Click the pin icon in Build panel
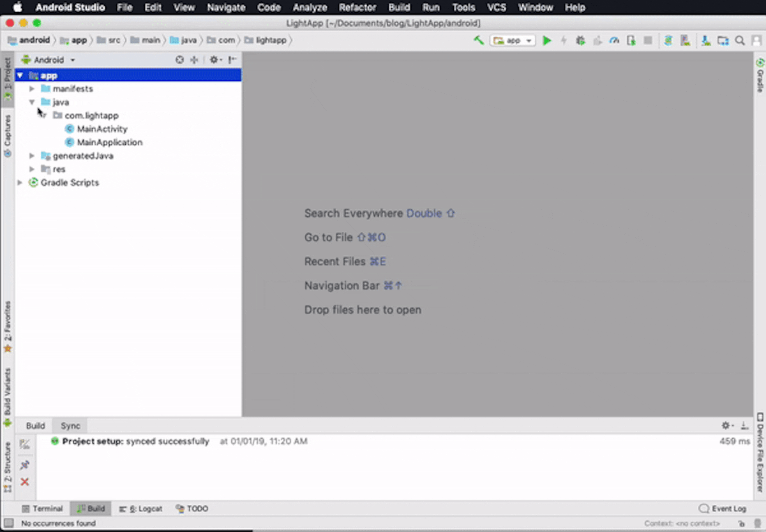 coord(25,464)
